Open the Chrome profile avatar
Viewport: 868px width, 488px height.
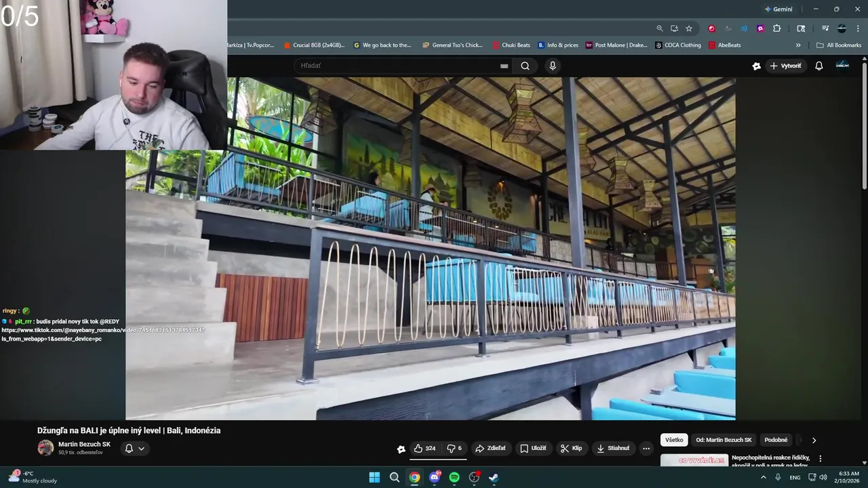tap(842, 28)
